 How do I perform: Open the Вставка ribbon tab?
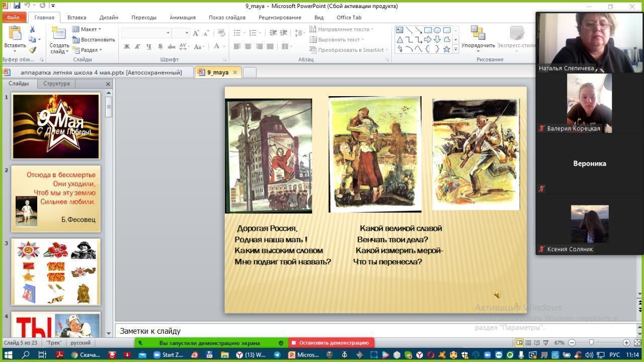[x=76, y=17]
